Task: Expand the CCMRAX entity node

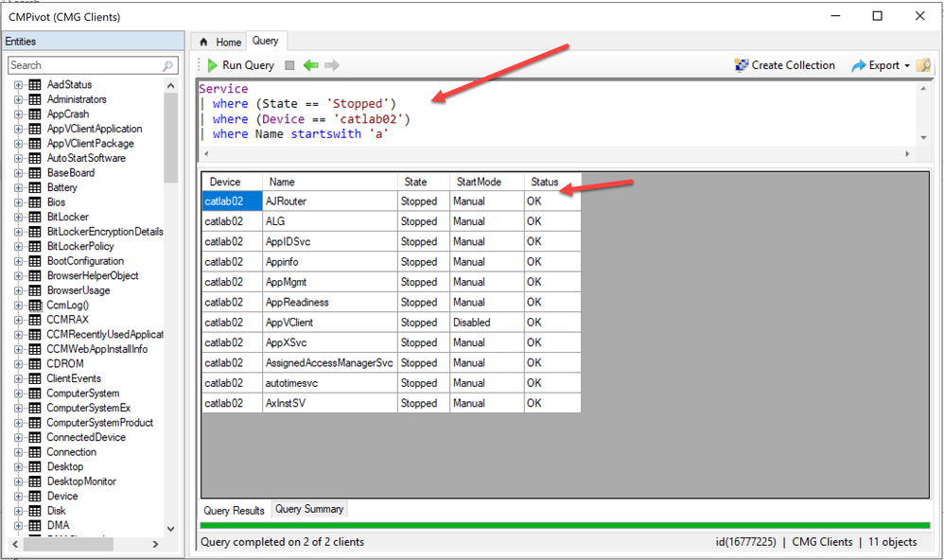Action: (x=18, y=320)
